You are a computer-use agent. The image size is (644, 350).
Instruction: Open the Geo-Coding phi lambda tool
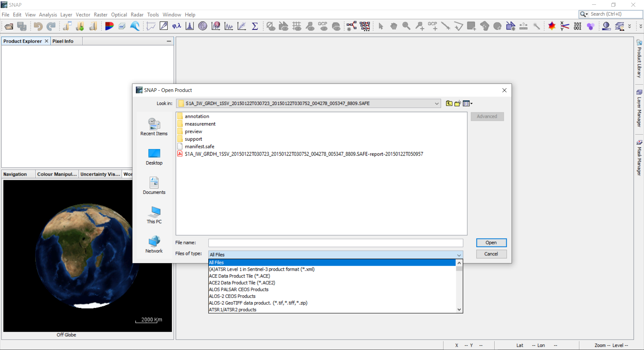pos(176,26)
